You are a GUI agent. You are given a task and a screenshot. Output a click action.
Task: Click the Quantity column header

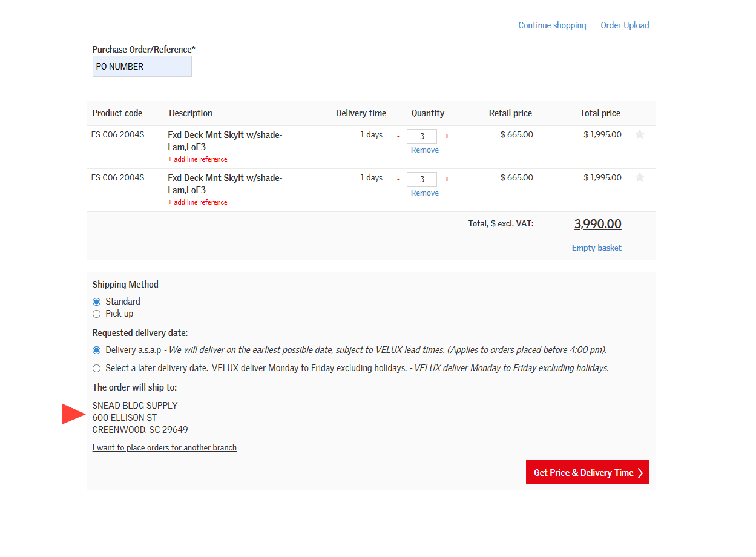pos(428,113)
